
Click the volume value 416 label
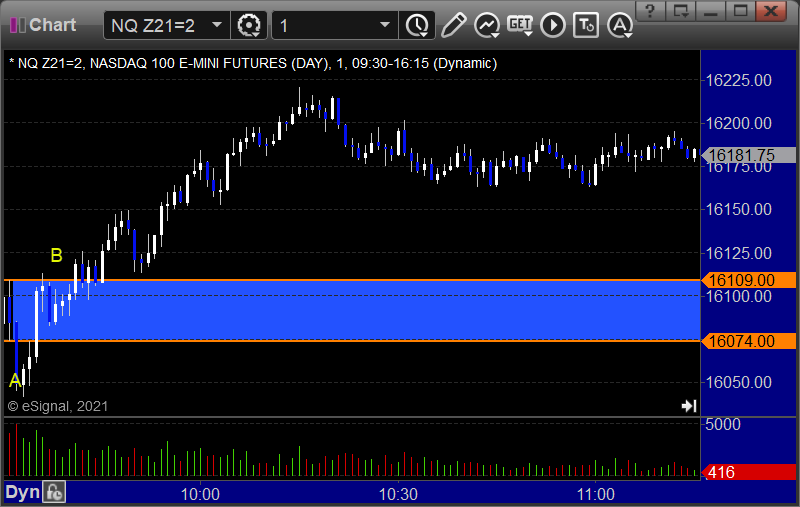pos(748,472)
